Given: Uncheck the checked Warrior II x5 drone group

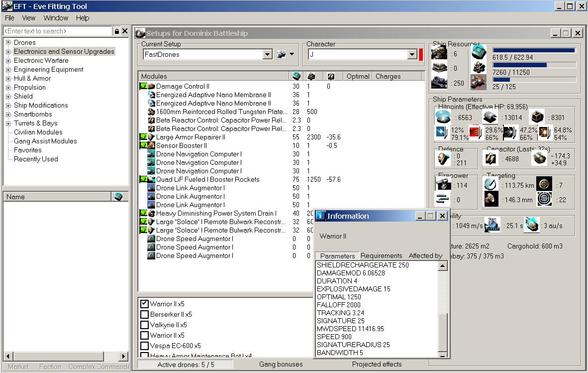Looking at the screenshot, I should [144, 304].
